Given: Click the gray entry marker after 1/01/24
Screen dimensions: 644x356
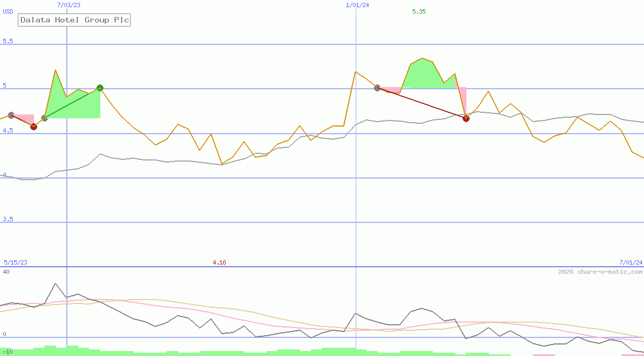Looking at the screenshot, I should pos(377,88).
